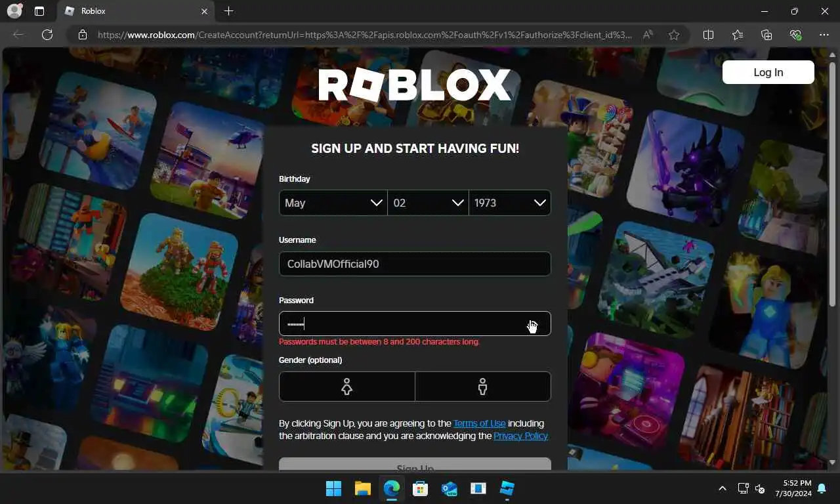Open the network status tray icon
The image size is (840, 504).
[x=743, y=488]
